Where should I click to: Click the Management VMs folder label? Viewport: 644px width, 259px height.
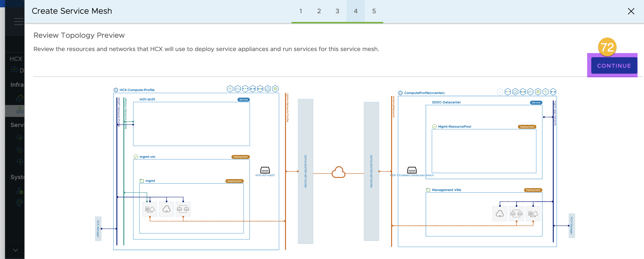point(446,190)
